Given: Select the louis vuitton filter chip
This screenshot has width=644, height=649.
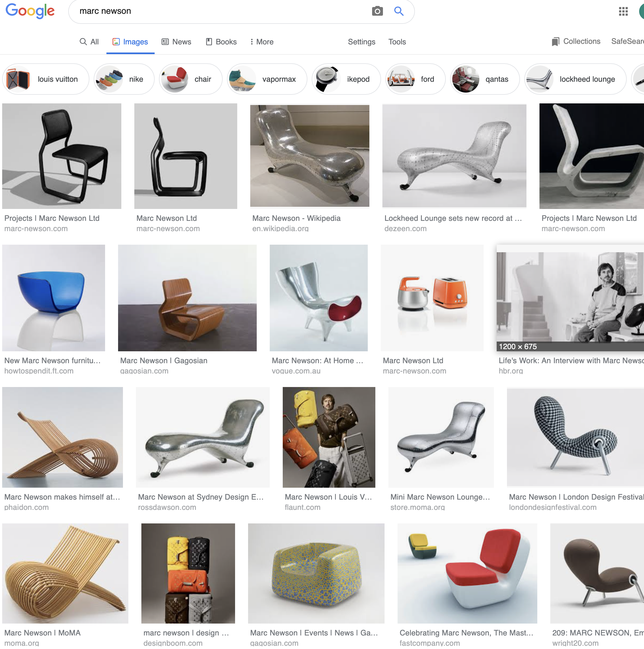Looking at the screenshot, I should pyautogui.click(x=46, y=79).
